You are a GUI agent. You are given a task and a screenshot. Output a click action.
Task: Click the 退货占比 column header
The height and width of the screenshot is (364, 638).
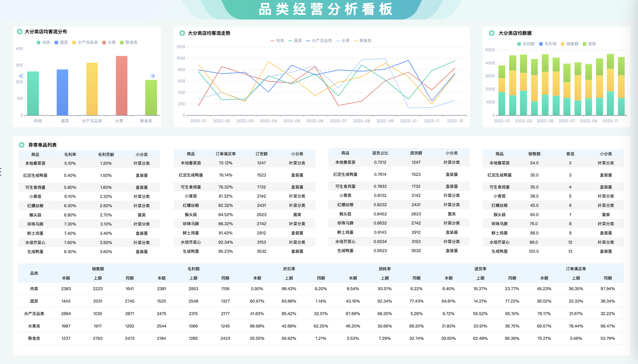pos(380,153)
